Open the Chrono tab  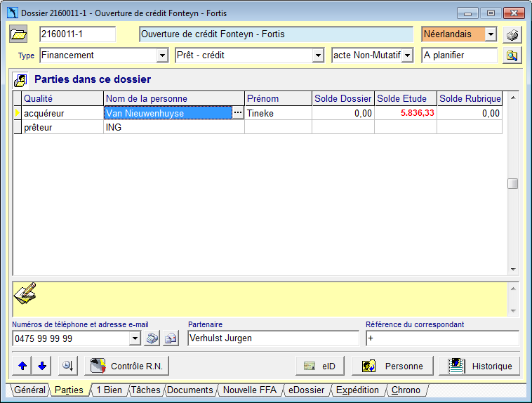pyautogui.click(x=406, y=390)
